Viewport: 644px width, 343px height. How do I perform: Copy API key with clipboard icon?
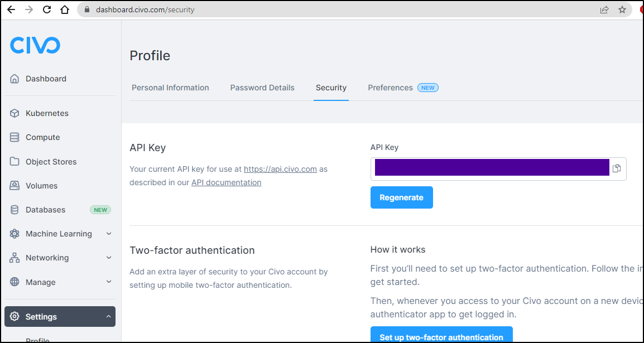pos(617,168)
